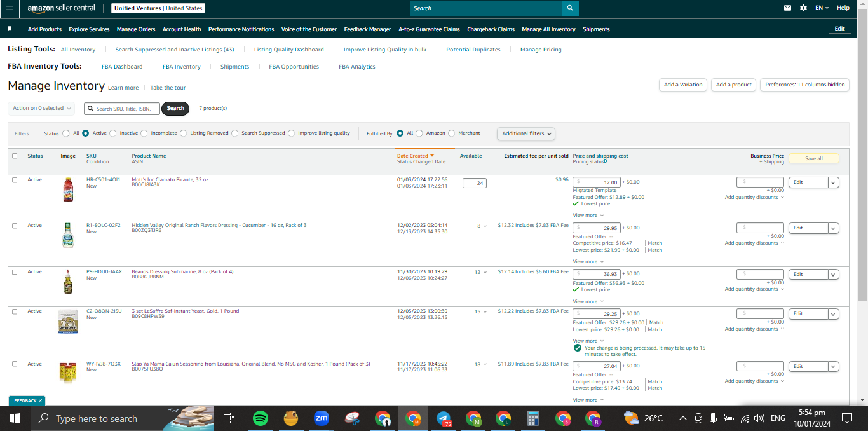Sort by Date Created column
Image resolution: width=868 pixels, height=431 pixels.
pos(416,156)
